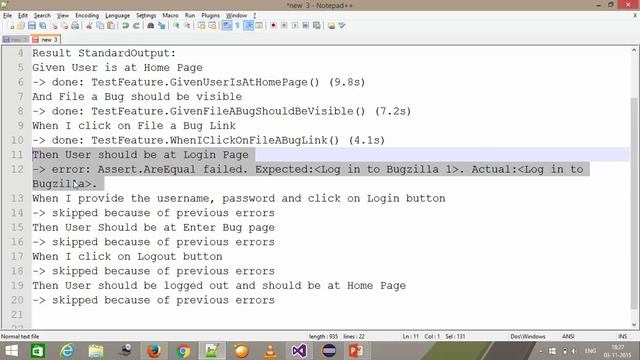Click line 'When I click on Logout button'

(127, 257)
